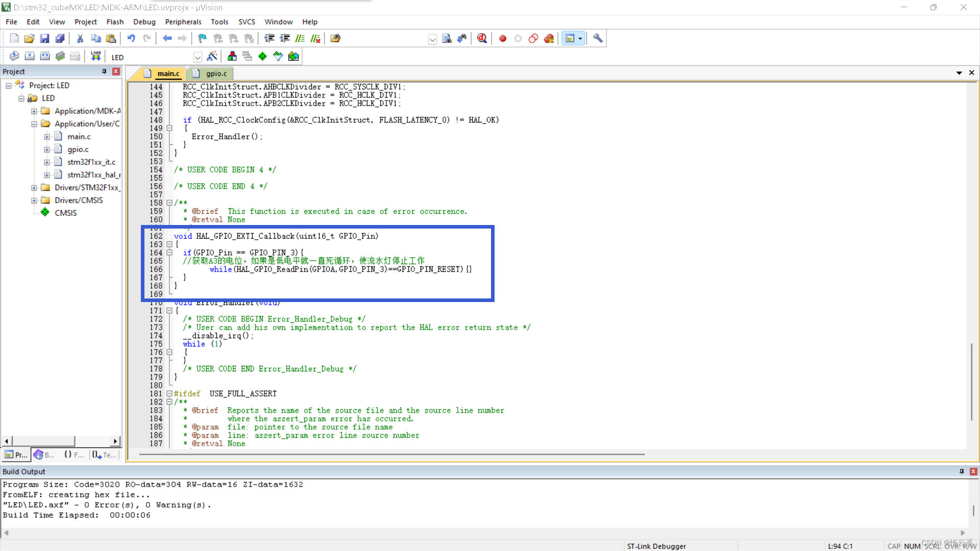Viewport: 980px width, 551px height.
Task: Start a debug session
Action: (x=482, y=38)
